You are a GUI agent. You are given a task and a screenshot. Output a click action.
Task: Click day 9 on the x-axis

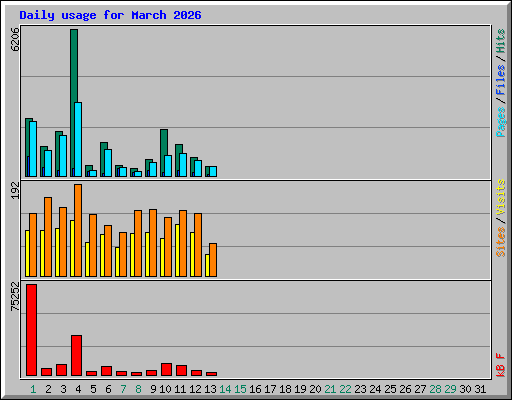point(153,389)
